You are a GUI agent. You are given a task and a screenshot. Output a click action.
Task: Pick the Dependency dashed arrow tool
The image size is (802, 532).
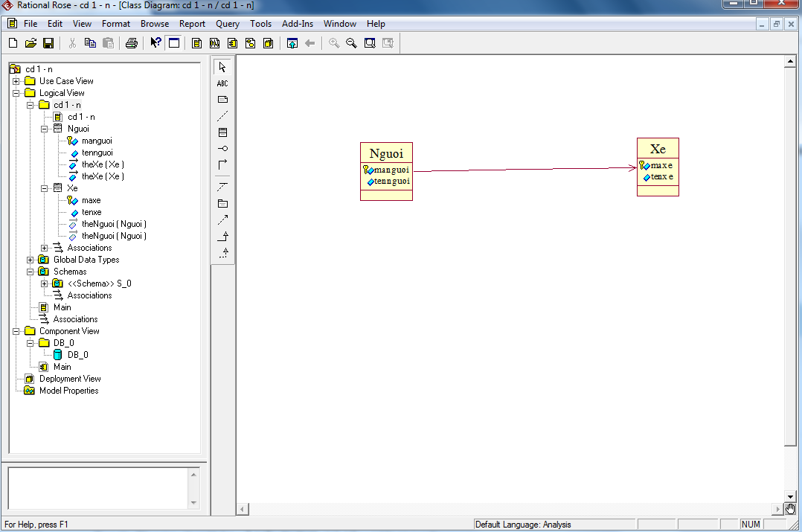(x=222, y=220)
